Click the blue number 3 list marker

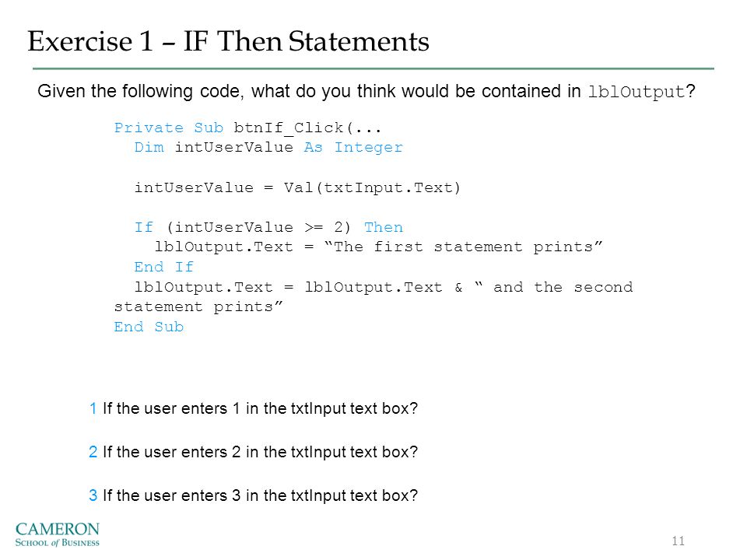(x=93, y=495)
